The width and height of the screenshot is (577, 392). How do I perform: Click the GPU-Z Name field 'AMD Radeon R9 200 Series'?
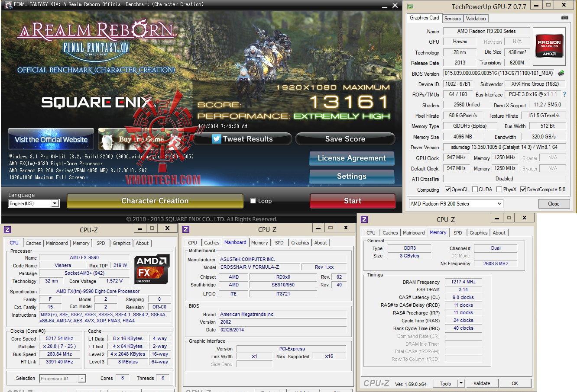(x=486, y=31)
